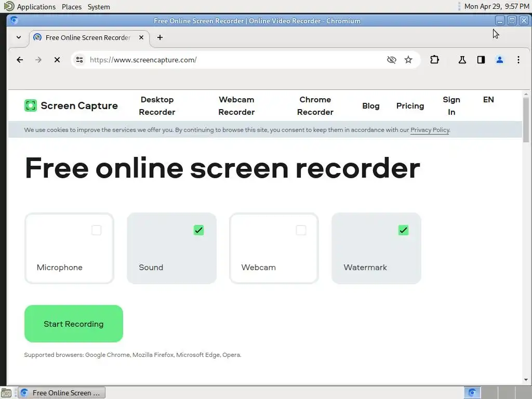Select the Free Online Screen Recorder tab

point(89,37)
